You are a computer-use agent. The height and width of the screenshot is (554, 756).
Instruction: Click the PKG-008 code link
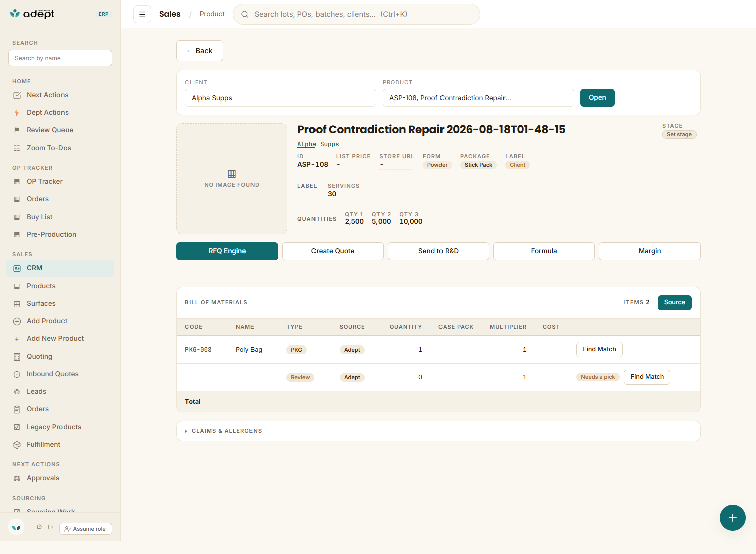point(198,350)
